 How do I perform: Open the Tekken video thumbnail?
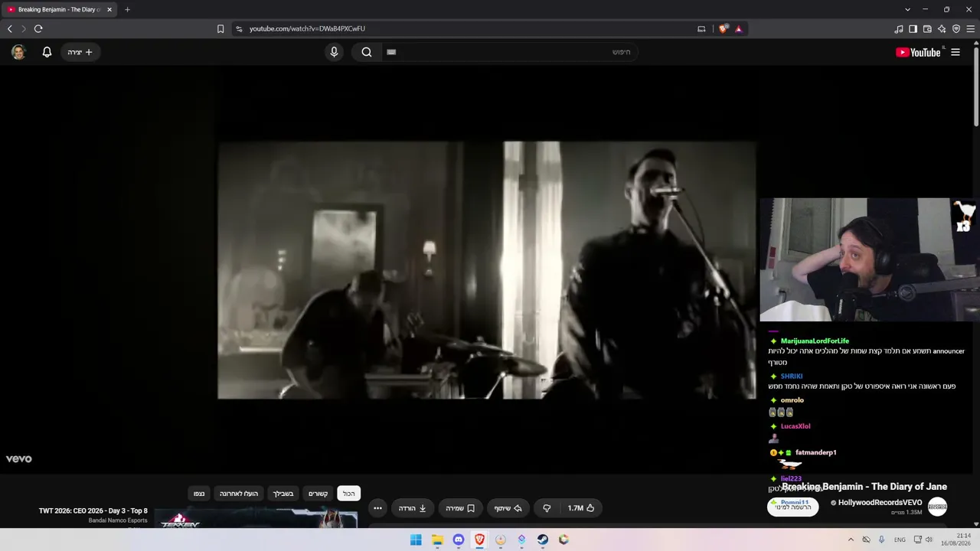point(256,518)
